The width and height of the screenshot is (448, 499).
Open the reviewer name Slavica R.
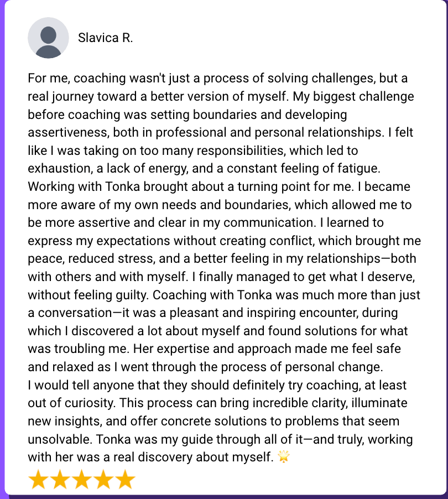105,38
